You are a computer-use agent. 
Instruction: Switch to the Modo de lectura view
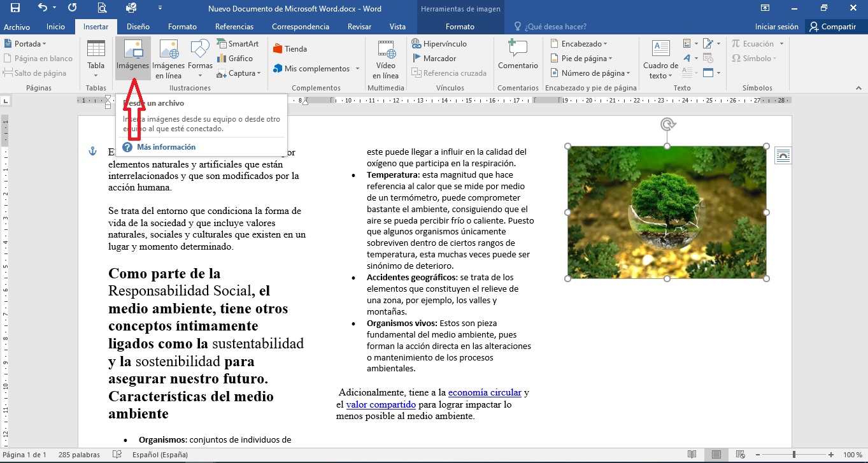pos(692,454)
